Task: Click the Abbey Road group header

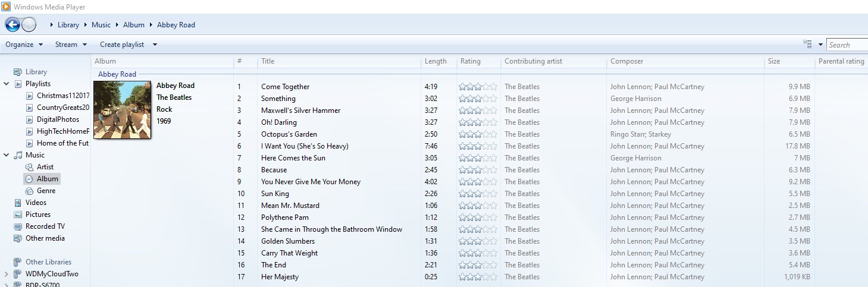Action: [117, 74]
